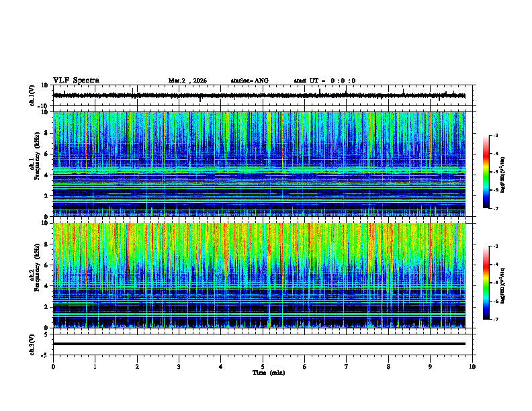This screenshot has width=532, height=411.
Task: Select the date text "Mar. 2, 2026"
Action: click(x=187, y=81)
